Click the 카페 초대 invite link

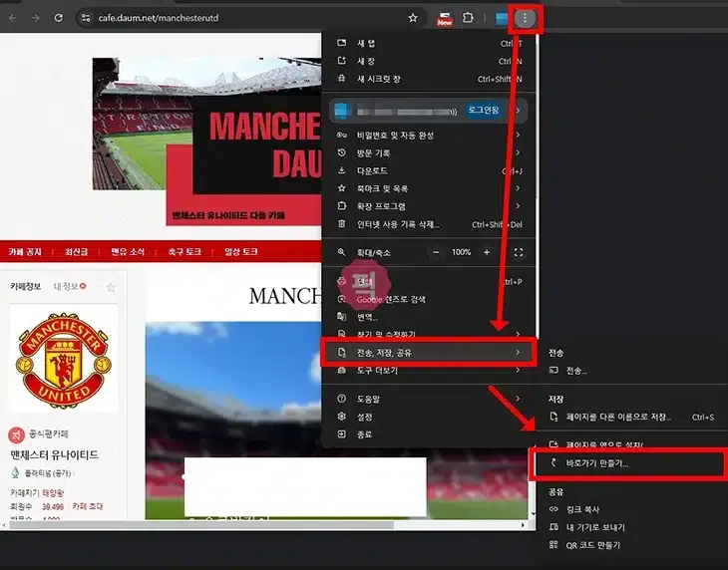pyautogui.click(x=88, y=506)
